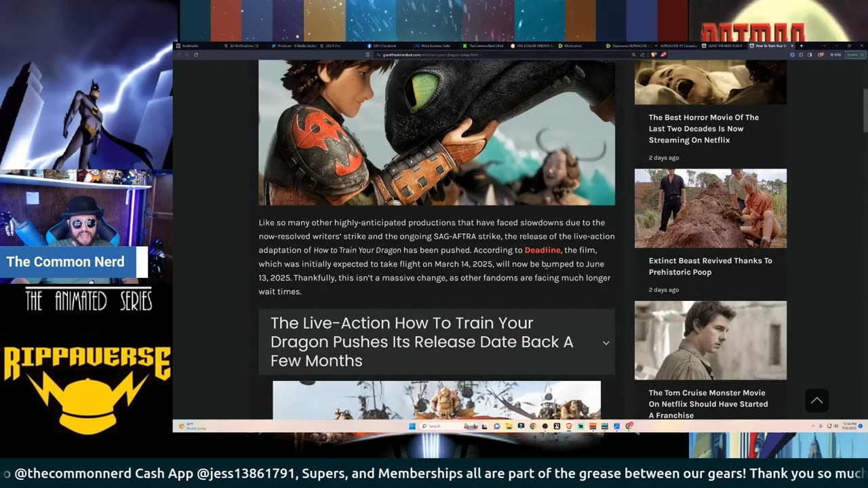
Task: Click the Tom Cruise article thumbnail
Action: coord(711,340)
